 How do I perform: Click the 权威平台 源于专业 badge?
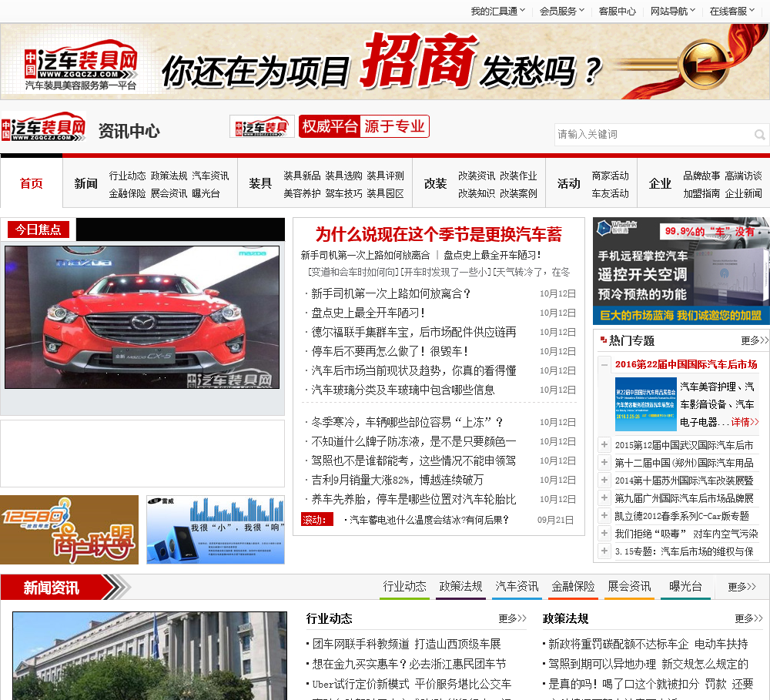364,126
